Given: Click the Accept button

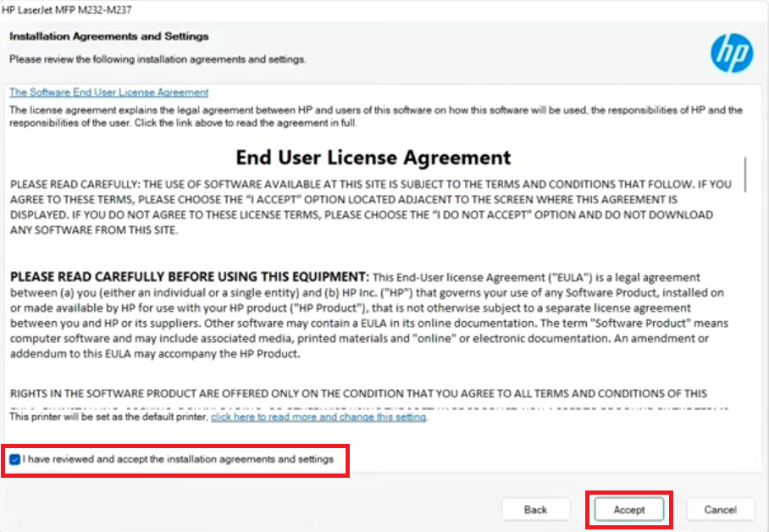Looking at the screenshot, I should click(629, 509).
